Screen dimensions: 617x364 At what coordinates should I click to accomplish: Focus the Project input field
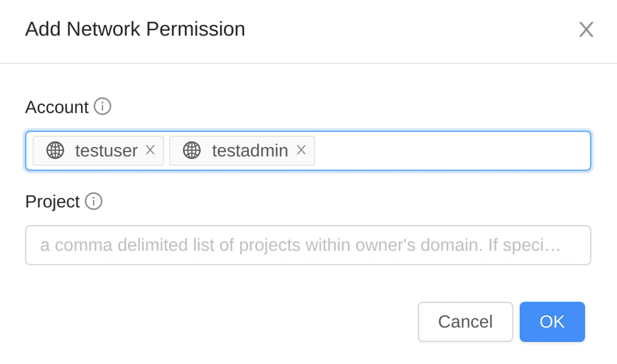(x=308, y=245)
